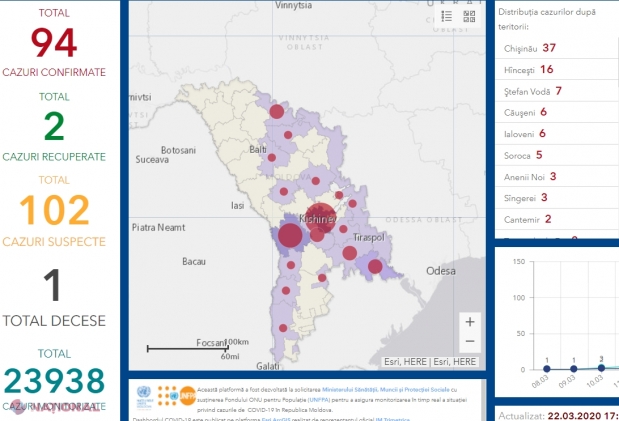Select Căușeni 6 row
The width and height of the screenshot is (619, 421).
pos(557,112)
